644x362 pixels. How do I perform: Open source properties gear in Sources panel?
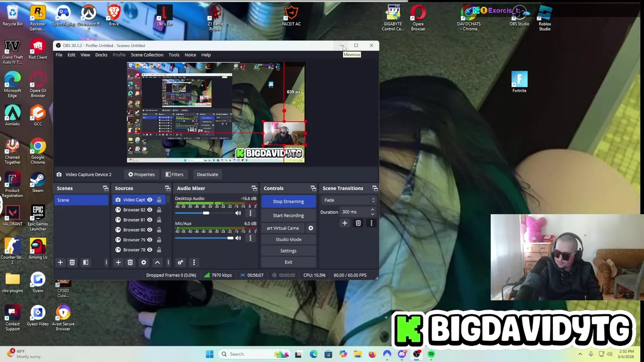point(143,262)
